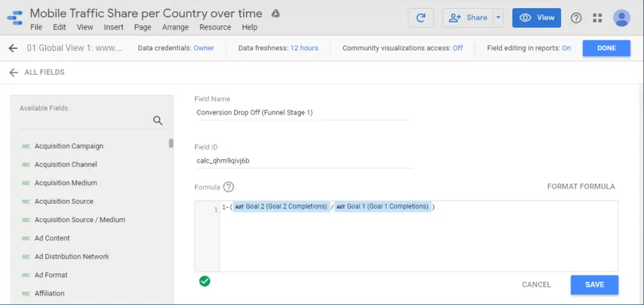The width and height of the screenshot is (644, 305).
Task: Click ABC type icon for Acquisition Medium
Action: pyautogui.click(x=26, y=183)
